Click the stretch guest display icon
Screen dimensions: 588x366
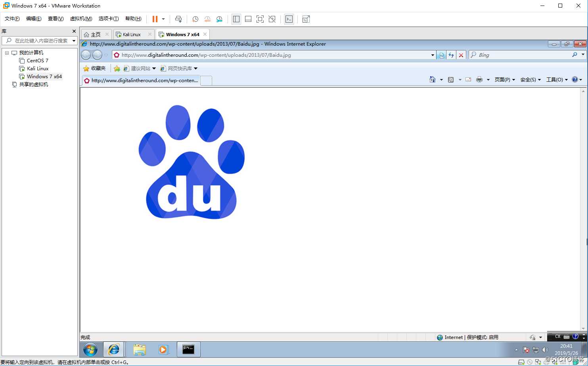[306, 19]
